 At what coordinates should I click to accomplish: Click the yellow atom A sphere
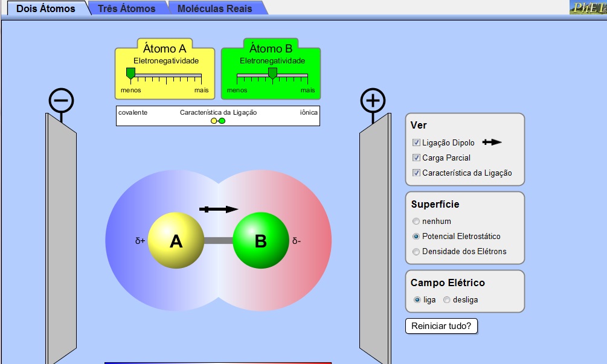176,240
